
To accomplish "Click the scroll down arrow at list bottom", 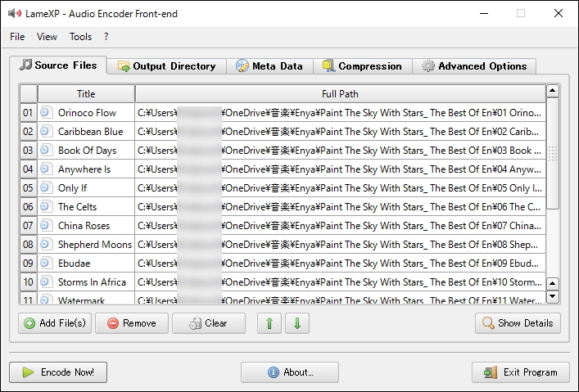I will [x=553, y=296].
